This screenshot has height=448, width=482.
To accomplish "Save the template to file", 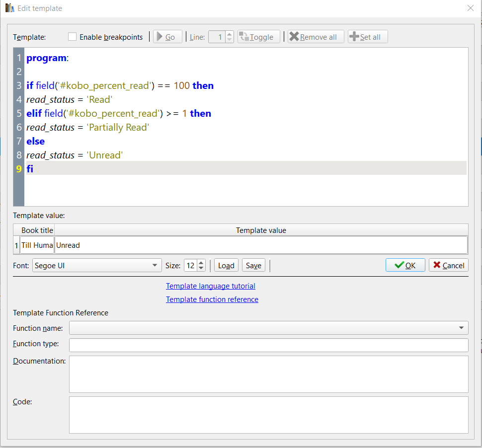I will pyautogui.click(x=253, y=265).
